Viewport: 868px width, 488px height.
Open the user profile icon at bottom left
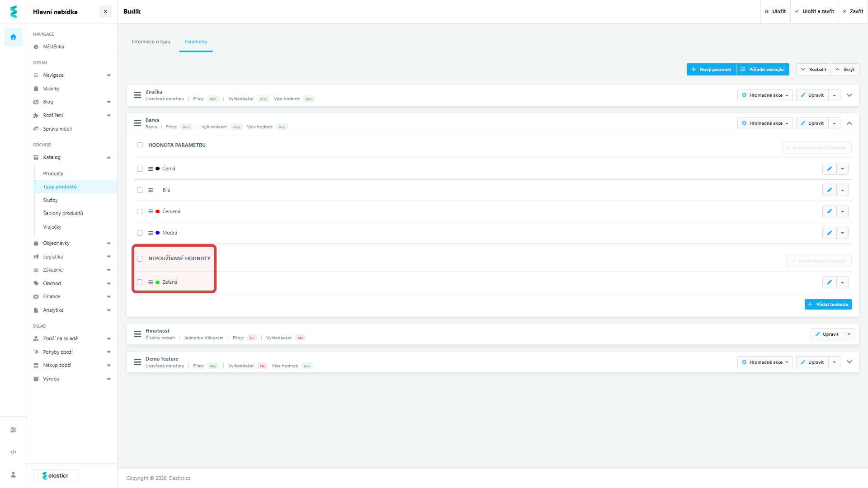click(13, 474)
